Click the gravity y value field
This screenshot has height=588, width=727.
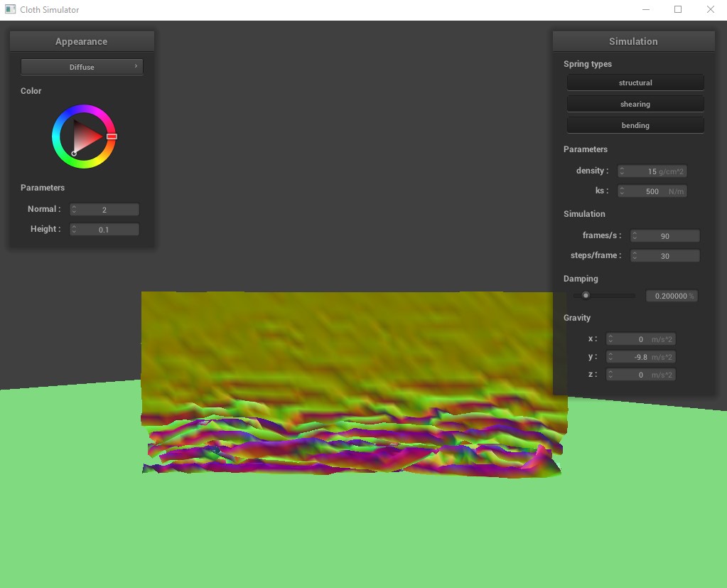click(641, 357)
